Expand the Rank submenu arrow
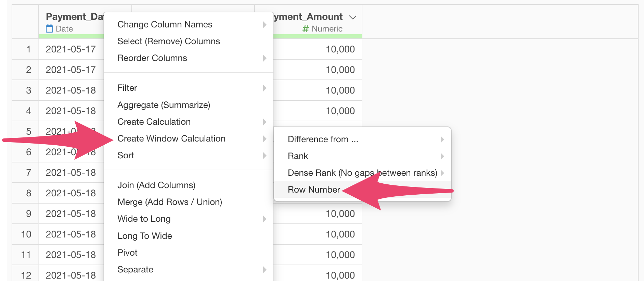644x281 pixels. pyautogui.click(x=442, y=156)
